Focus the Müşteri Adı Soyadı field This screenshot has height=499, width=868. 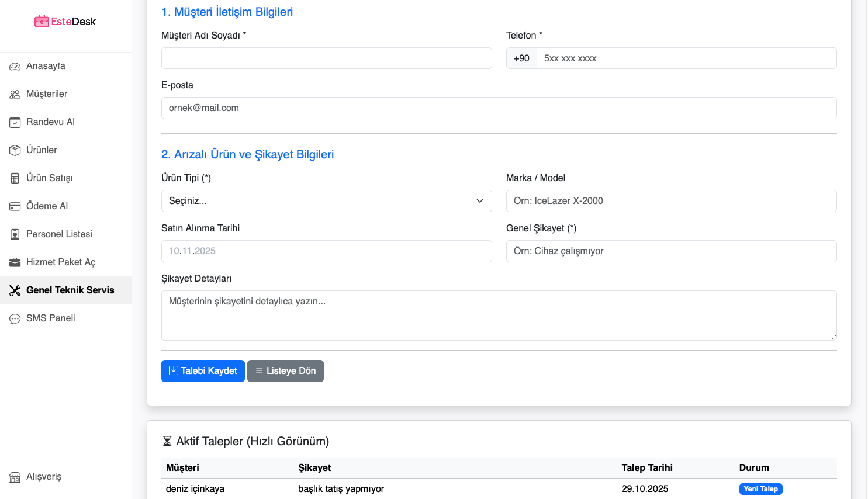coord(326,58)
